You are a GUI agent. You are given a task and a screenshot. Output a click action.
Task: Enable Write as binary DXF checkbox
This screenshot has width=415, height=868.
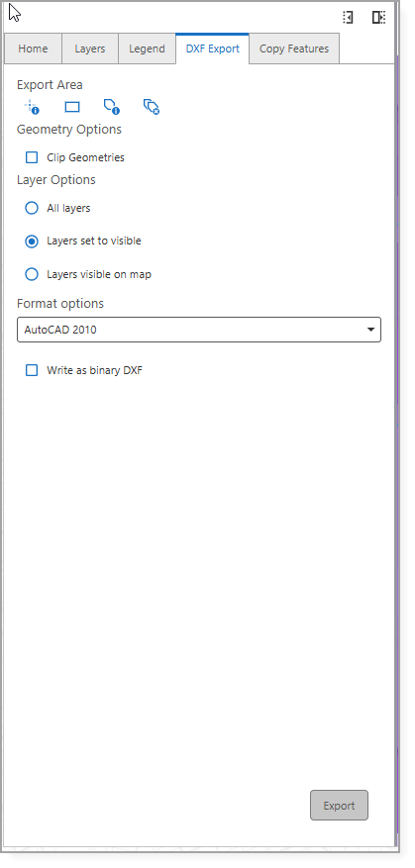32,370
